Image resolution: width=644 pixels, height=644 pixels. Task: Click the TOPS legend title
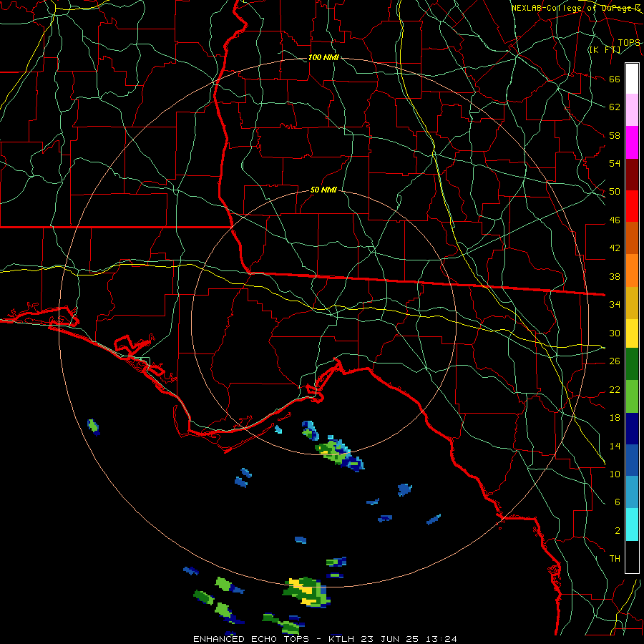coord(629,43)
